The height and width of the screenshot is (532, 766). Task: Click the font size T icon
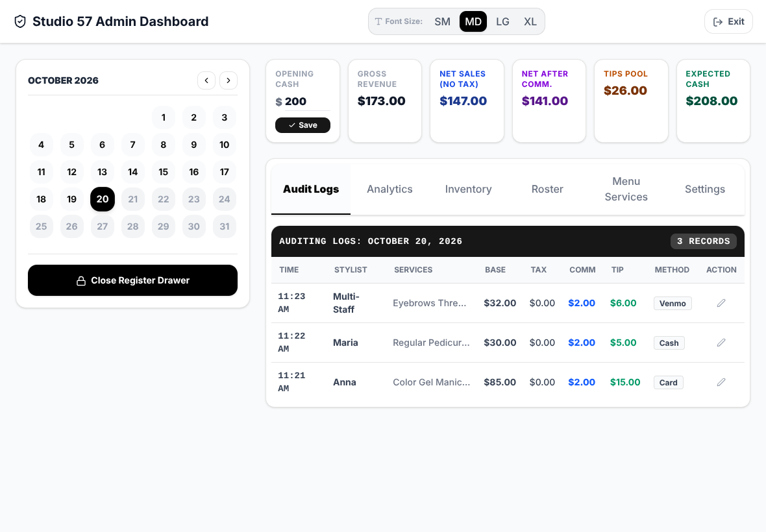pos(378,21)
